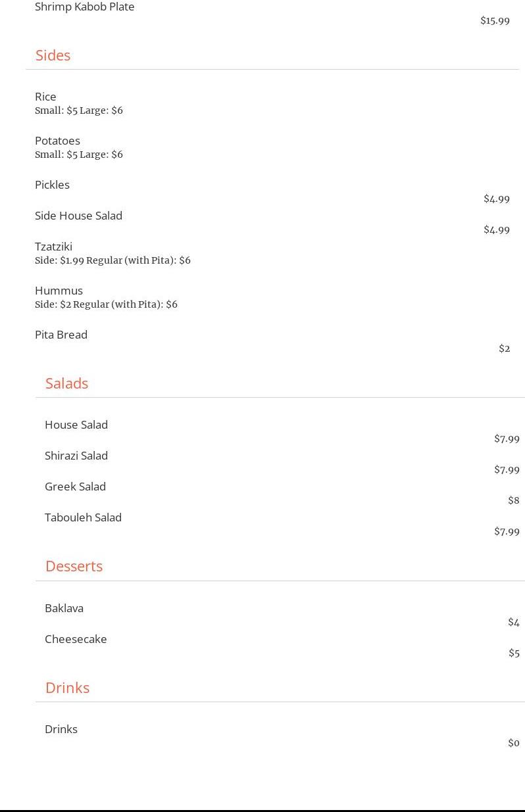Select the Baklava dessert
525x812 pixels.
[64, 608]
